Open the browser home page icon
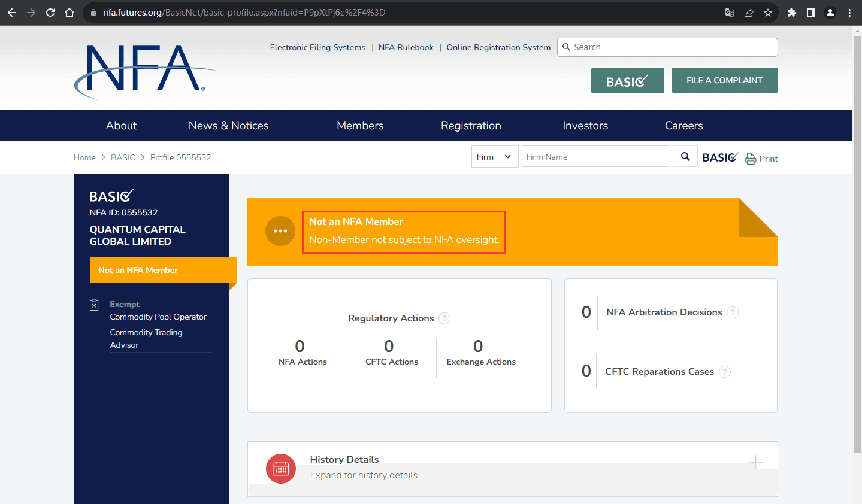This screenshot has width=862, height=504. tap(69, 13)
